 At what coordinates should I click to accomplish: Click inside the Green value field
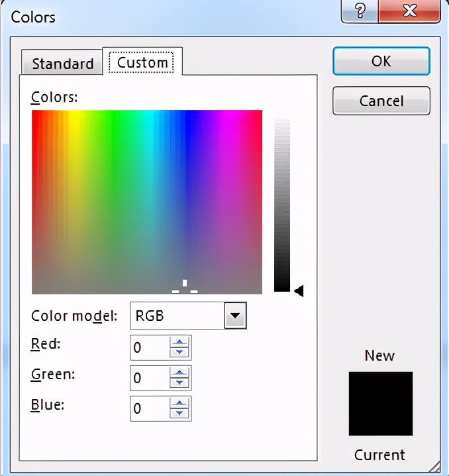tap(150, 378)
